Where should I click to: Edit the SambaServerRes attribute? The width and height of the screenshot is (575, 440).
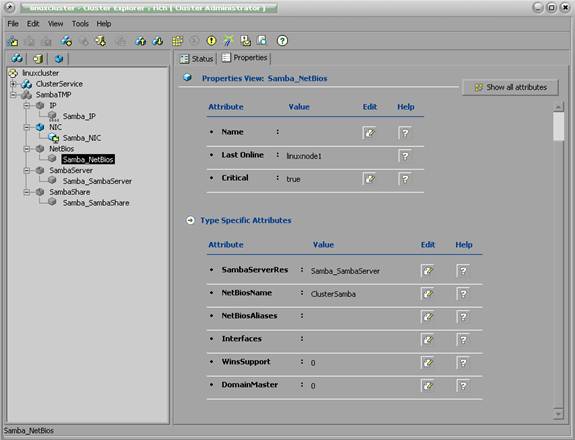428,271
